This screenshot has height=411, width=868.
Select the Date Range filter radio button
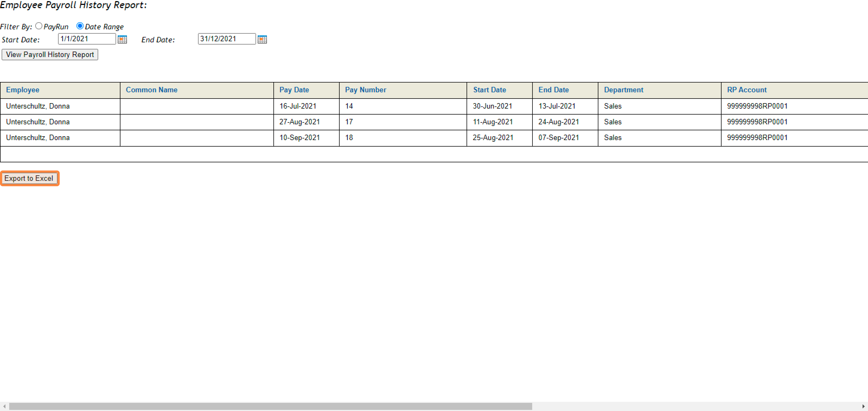80,26
